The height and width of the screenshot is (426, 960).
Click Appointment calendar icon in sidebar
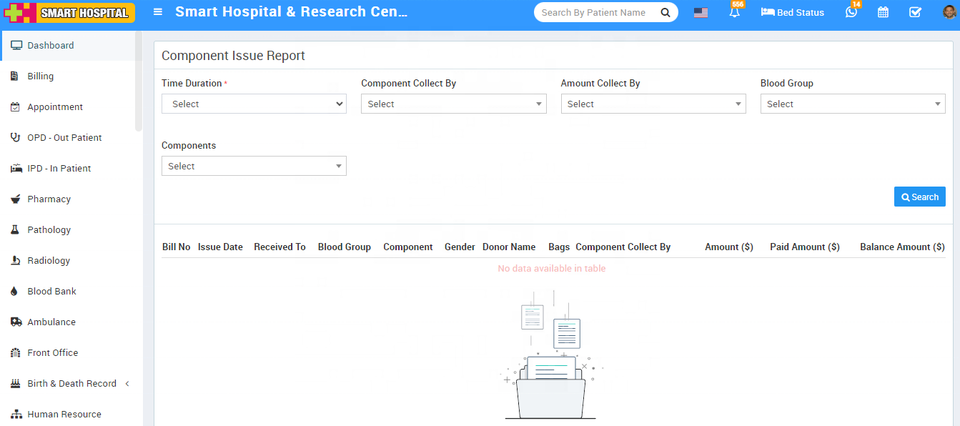tap(15, 107)
